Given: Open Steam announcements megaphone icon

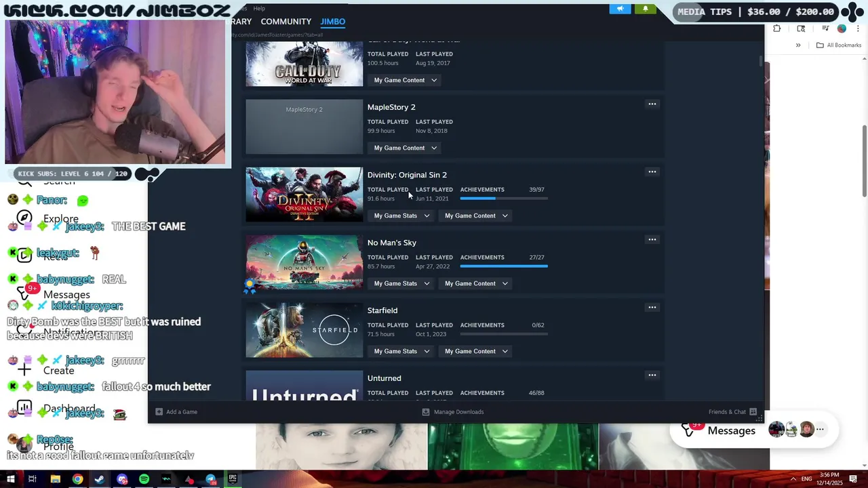Looking at the screenshot, I should (x=620, y=9).
